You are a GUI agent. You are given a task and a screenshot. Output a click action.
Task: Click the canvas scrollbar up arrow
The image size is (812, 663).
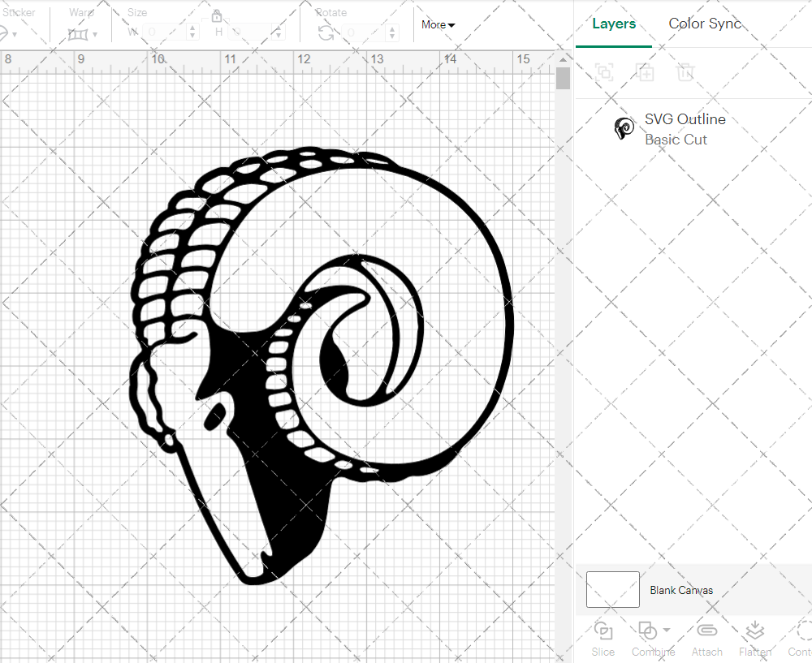563,59
